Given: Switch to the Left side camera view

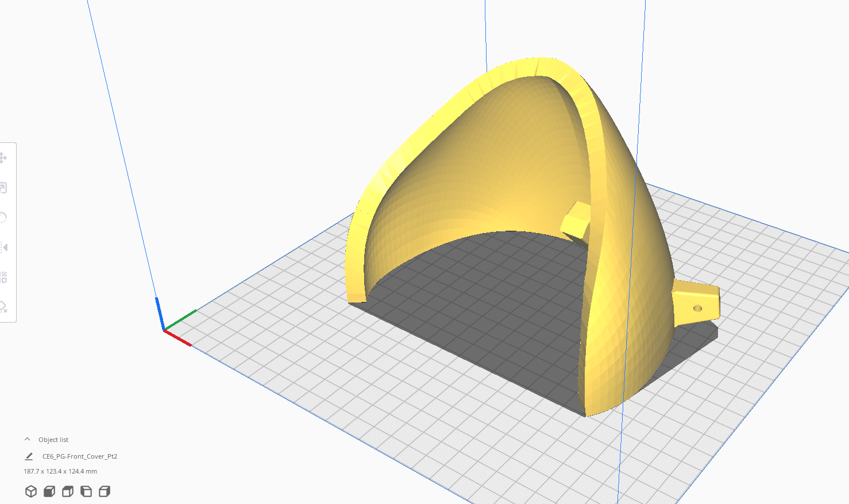Looking at the screenshot, I should pyautogui.click(x=86, y=491).
